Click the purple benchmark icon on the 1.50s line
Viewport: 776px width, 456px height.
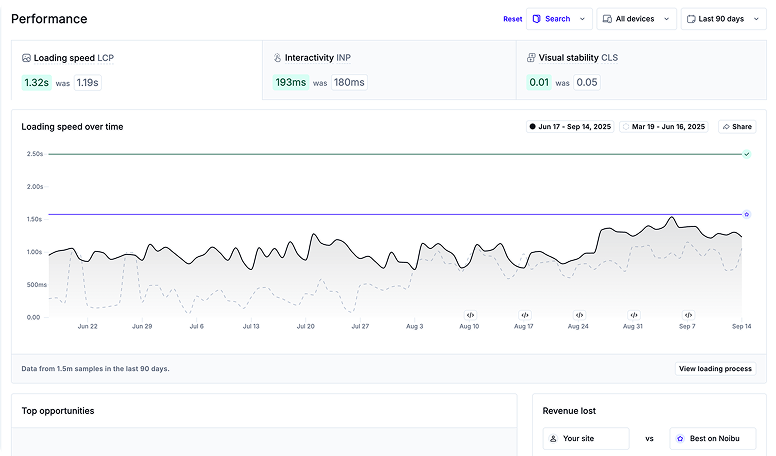pyautogui.click(x=746, y=214)
